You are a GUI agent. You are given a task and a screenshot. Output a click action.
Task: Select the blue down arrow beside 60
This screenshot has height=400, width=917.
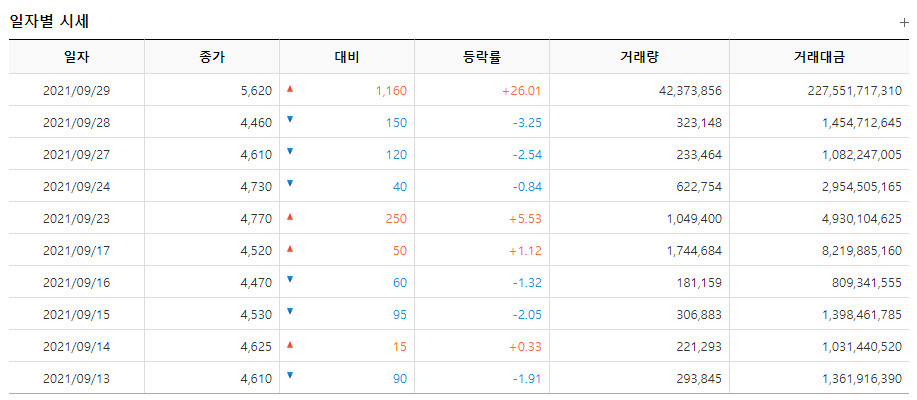click(x=289, y=280)
